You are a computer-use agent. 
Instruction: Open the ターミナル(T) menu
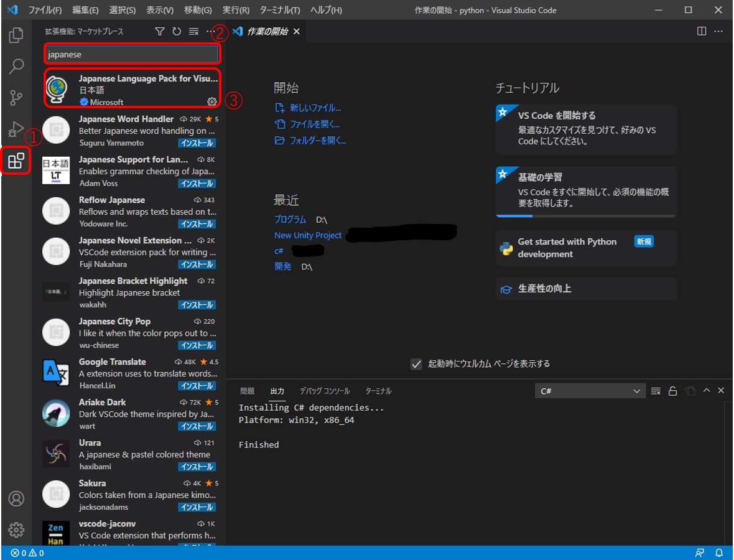[279, 10]
